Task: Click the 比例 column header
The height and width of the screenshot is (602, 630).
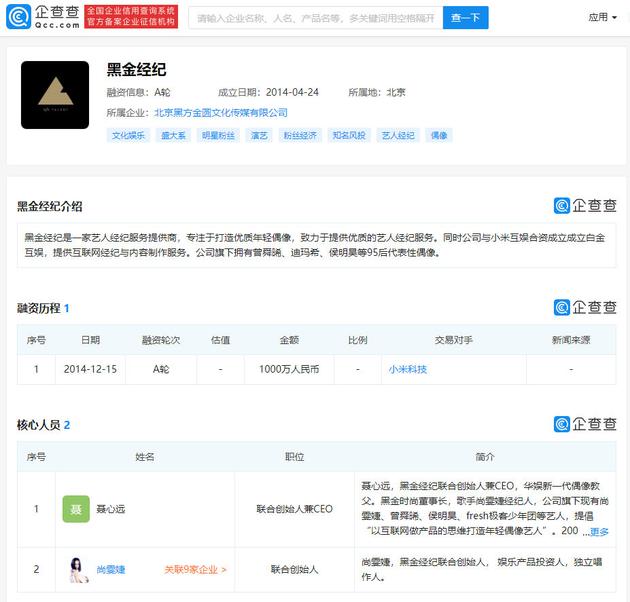Action: 358,340
